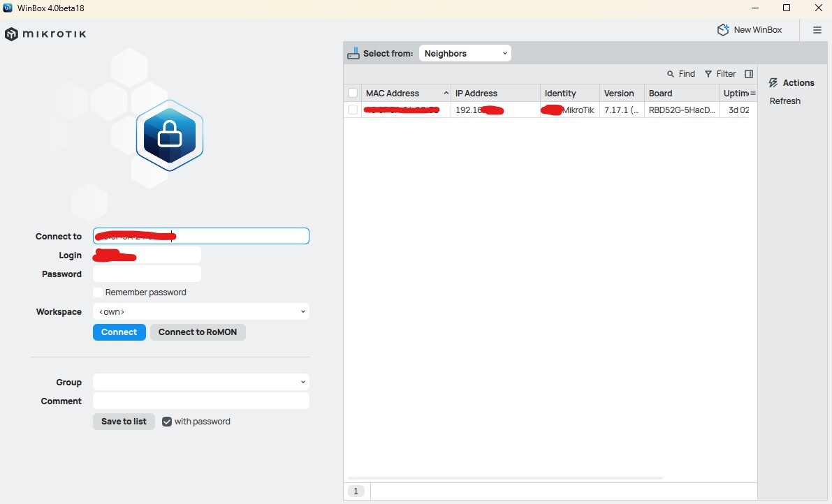Image resolution: width=832 pixels, height=504 pixels.
Task: Open the Filter funnel icon
Action: coord(708,74)
